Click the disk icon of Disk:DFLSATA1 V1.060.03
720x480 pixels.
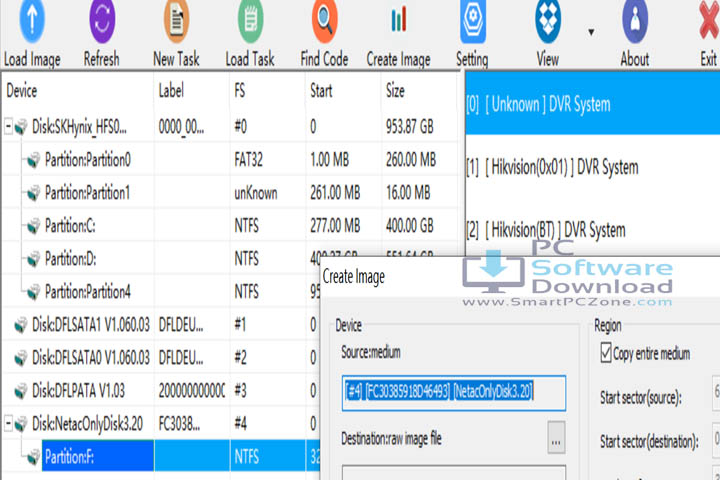[x=21, y=325]
